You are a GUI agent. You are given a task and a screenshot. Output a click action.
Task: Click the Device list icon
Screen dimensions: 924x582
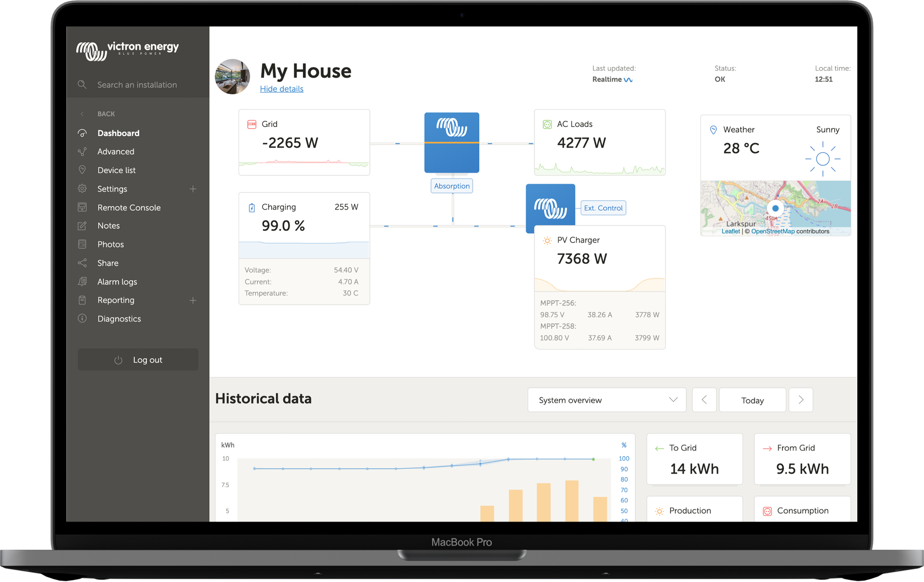(82, 170)
